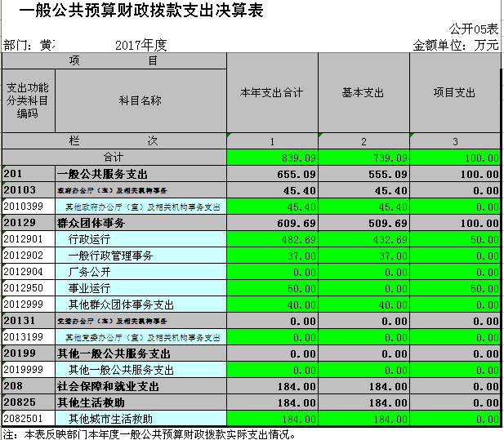Select the 其他城市生活救助 cell
This screenshot has height=440, width=504.
coord(140,419)
